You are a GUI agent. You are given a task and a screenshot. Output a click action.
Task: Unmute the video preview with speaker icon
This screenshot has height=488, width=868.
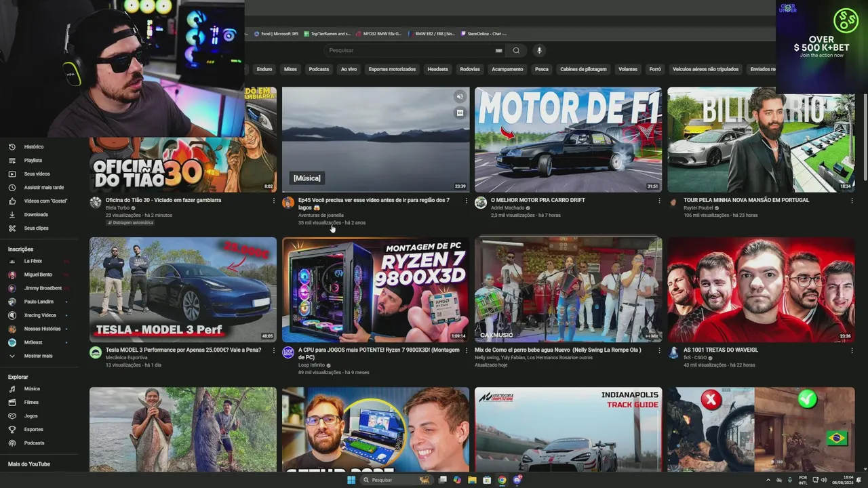(x=460, y=97)
